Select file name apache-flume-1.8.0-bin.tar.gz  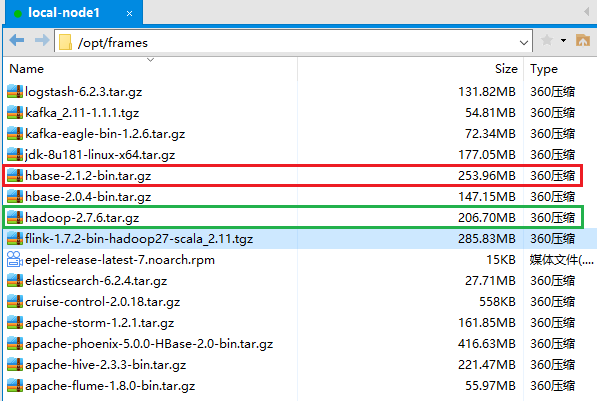click(x=110, y=386)
